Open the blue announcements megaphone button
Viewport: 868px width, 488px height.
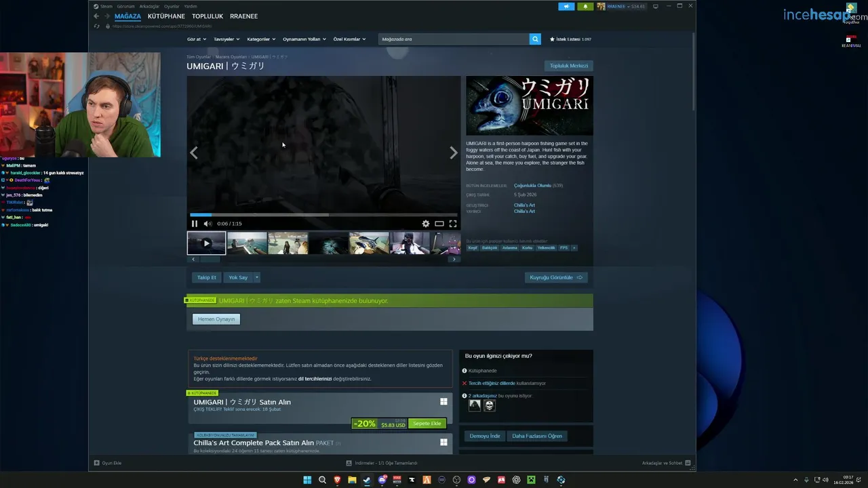coord(566,6)
